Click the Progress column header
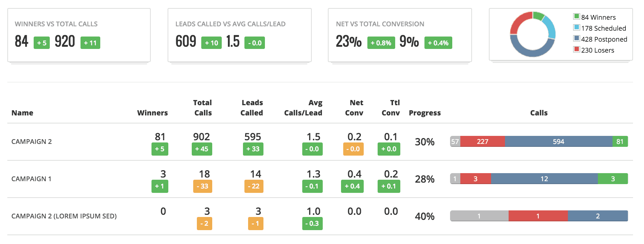Screen dimensions: 644x244 [424, 113]
